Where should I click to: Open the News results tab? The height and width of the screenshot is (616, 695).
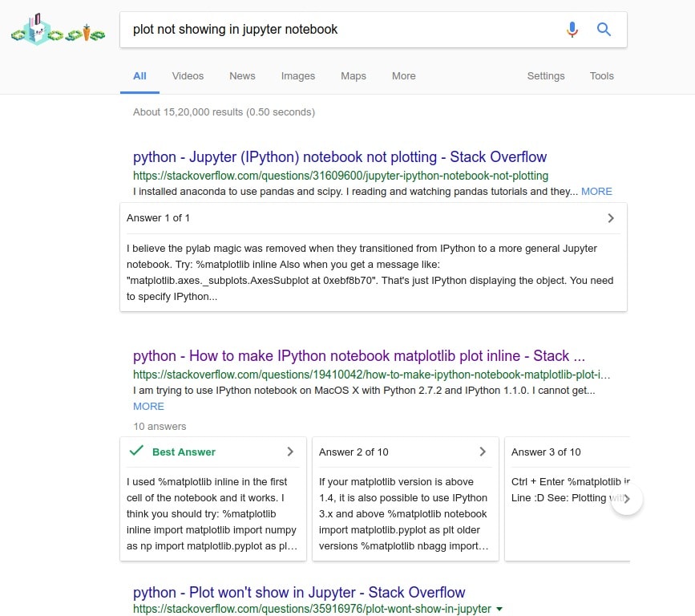242,76
